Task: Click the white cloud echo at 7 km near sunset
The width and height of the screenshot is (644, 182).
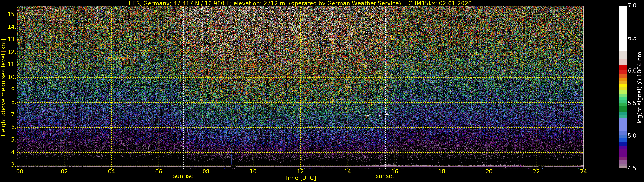Action: [387, 115]
